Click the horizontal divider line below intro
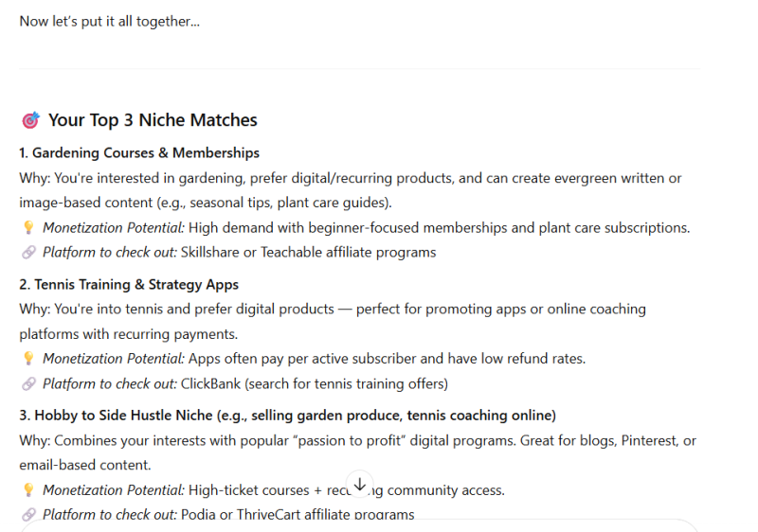Image resolution: width=758 pixels, height=532 pixels. click(x=360, y=68)
